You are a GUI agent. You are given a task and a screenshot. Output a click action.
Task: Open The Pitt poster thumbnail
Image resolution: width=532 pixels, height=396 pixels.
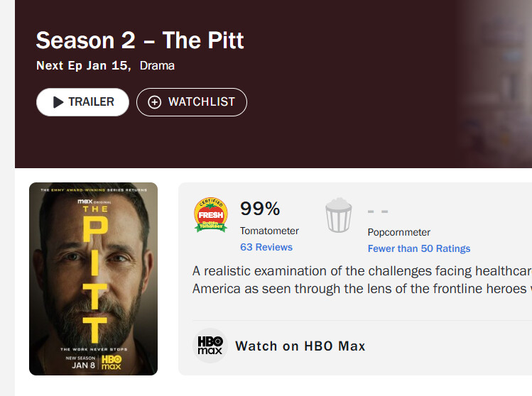point(93,279)
